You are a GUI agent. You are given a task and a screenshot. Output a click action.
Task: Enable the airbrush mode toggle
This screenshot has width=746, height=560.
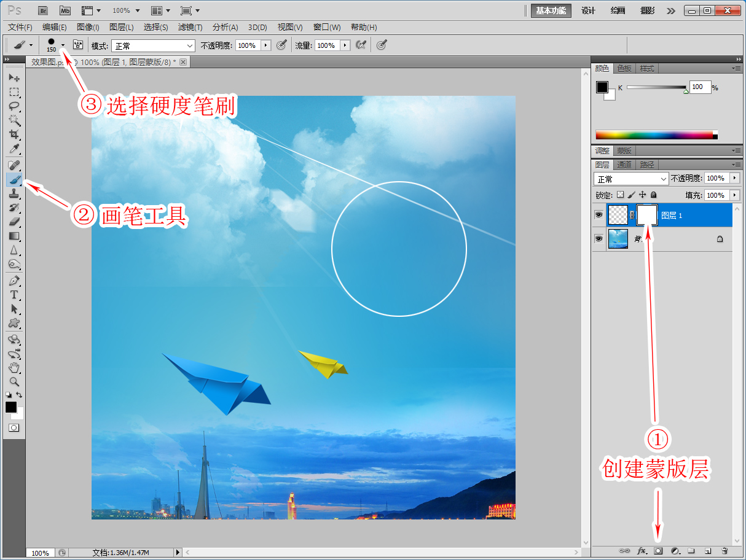tap(361, 45)
